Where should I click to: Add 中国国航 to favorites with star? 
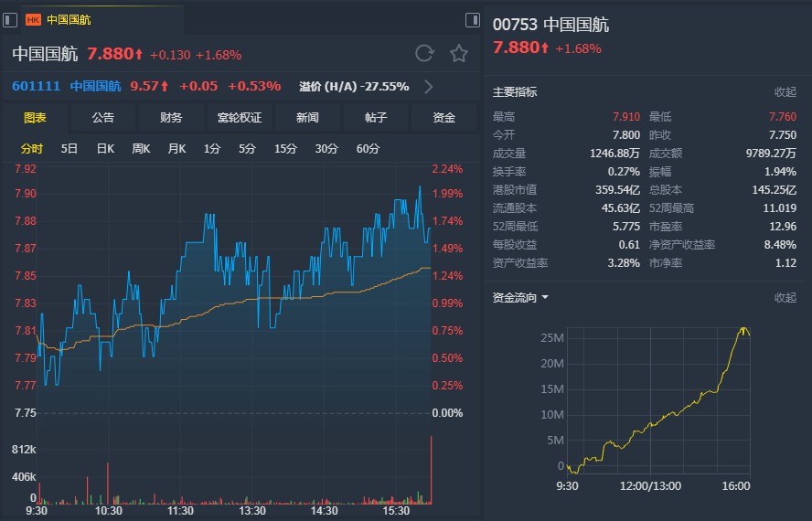pyautogui.click(x=459, y=54)
